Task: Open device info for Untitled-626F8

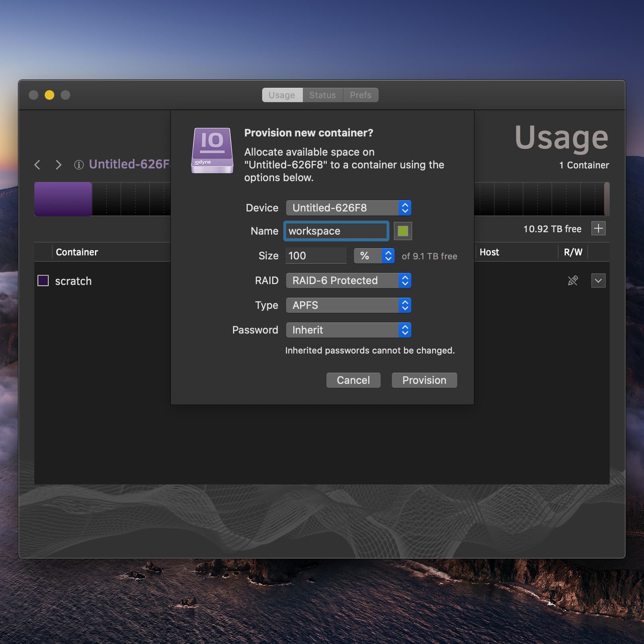Action: pos(79,165)
